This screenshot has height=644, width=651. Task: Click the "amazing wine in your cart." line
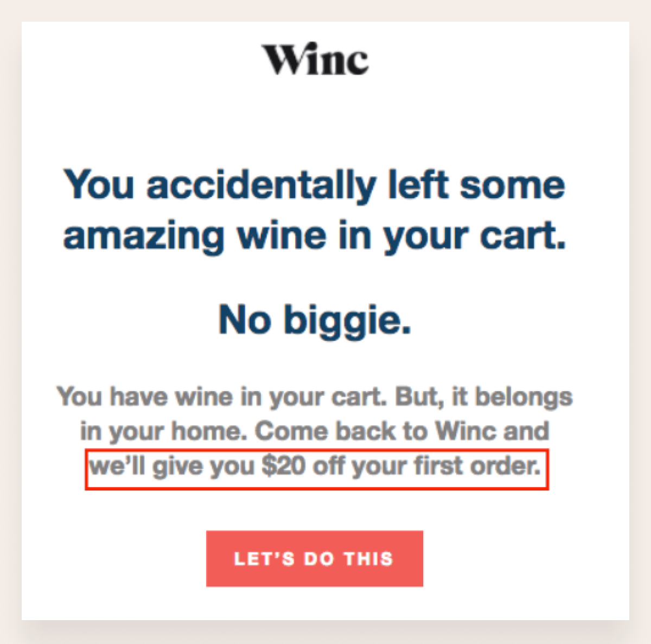(x=315, y=236)
